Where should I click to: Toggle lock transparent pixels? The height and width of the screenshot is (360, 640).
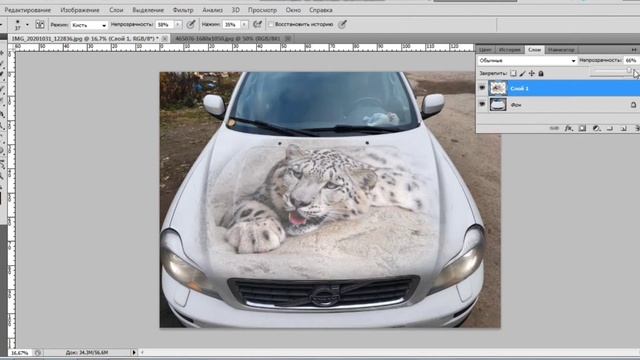coord(513,73)
